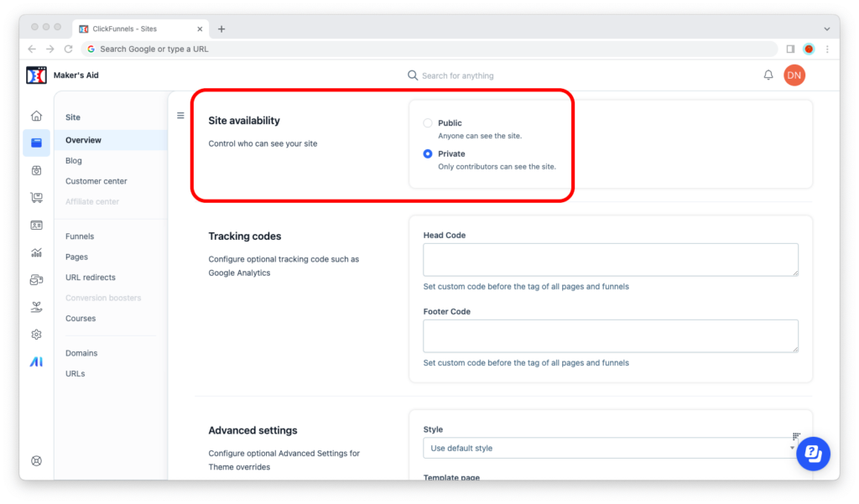
Task: Open Customer center in the Site menu
Action: pyautogui.click(x=96, y=181)
